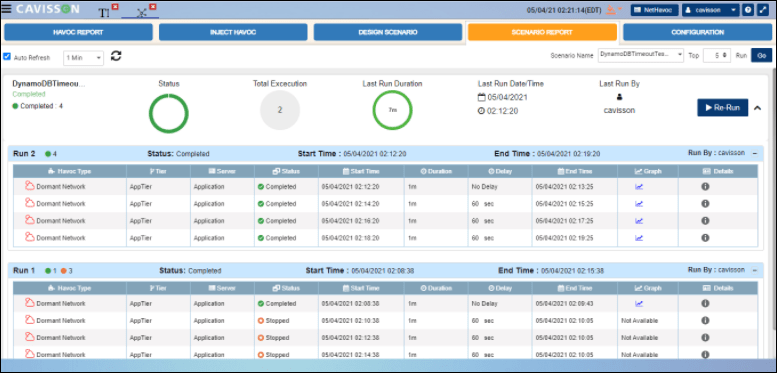Click the Last Run Date 05/04/2021 calendar icon
Viewport: 777px width, 373px height.
pyautogui.click(x=481, y=97)
